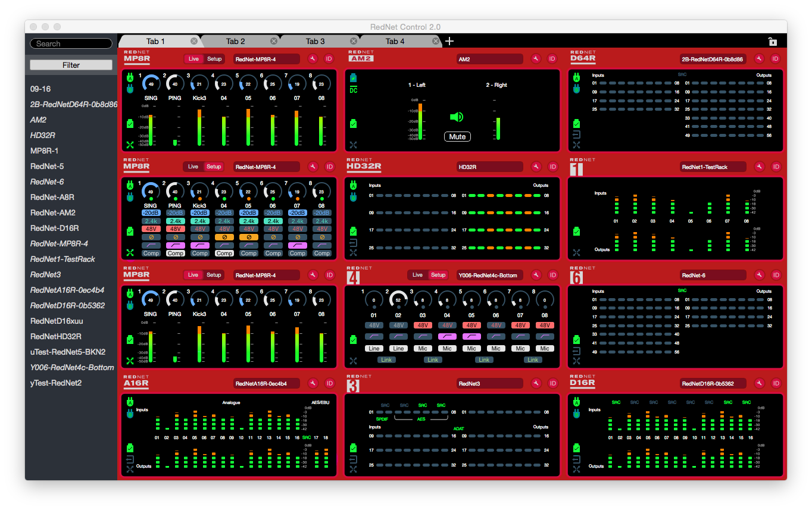Expand the AM2 card with the arrows icon
The width and height of the screenshot is (812, 510).
[353, 145]
